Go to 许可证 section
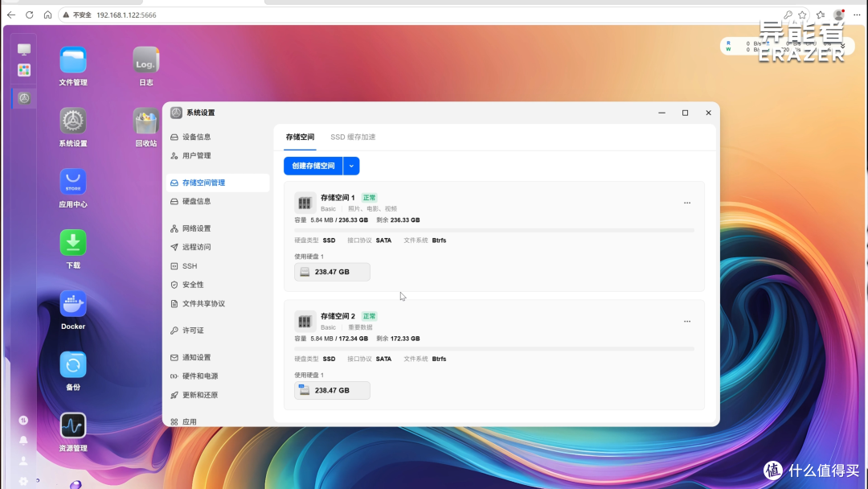Image resolution: width=868 pixels, height=489 pixels. coord(218,331)
